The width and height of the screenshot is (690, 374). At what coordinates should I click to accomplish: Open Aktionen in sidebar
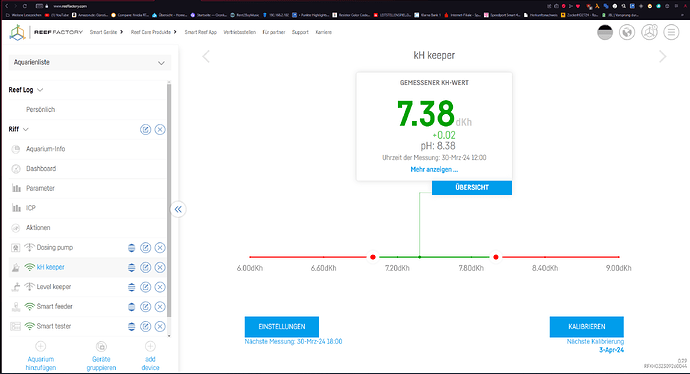tap(38, 228)
